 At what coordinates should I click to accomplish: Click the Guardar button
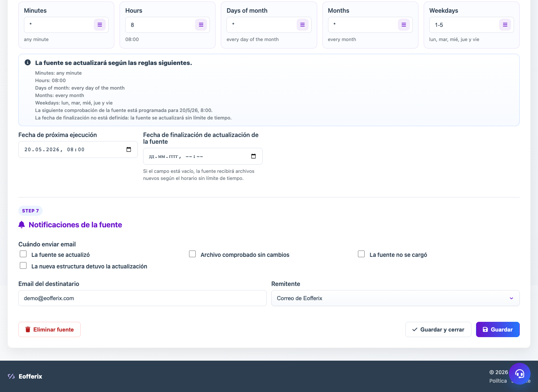coord(498,329)
